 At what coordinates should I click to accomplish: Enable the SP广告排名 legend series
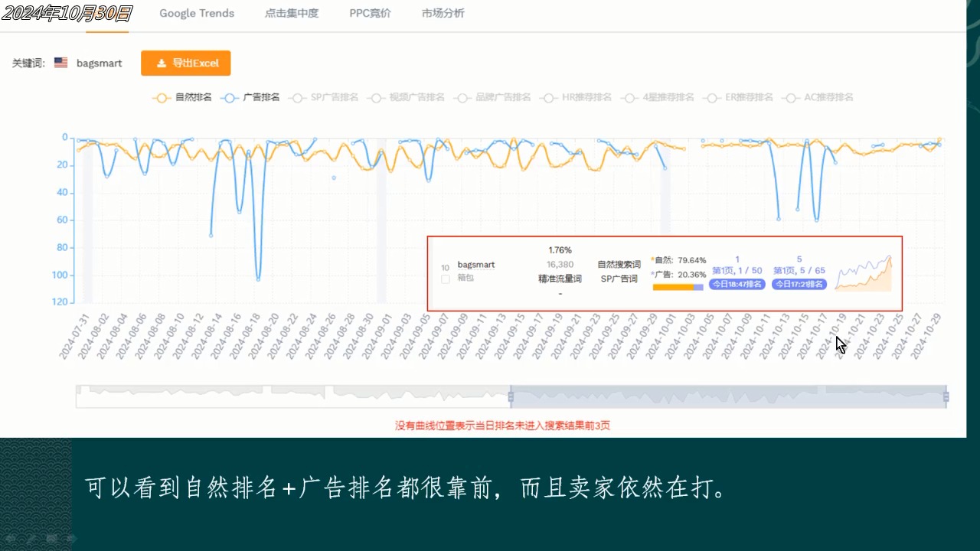pyautogui.click(x=323, y=97)
